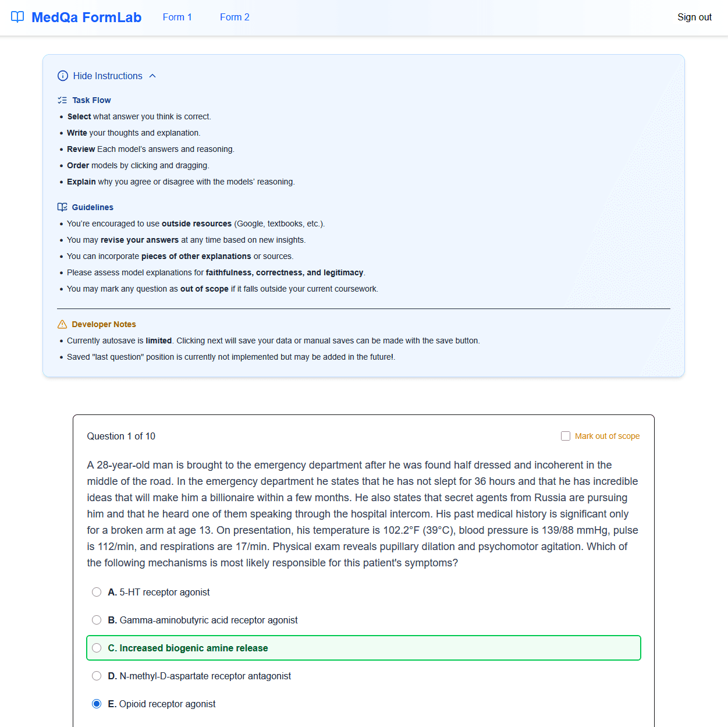Click the Task Flow checklist icon

click(x=62, y=100)
